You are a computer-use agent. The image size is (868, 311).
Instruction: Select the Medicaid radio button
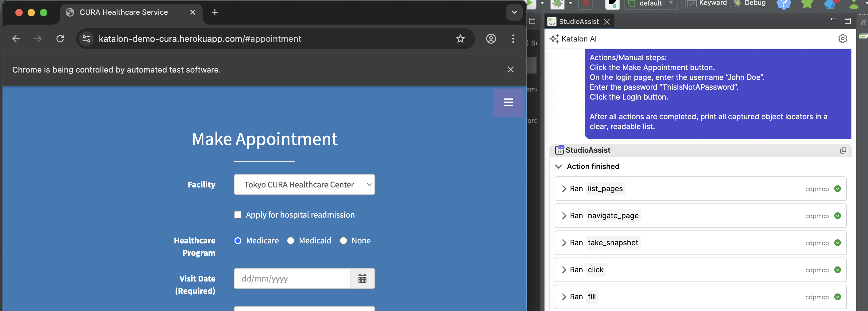click(x=290, y=241)
